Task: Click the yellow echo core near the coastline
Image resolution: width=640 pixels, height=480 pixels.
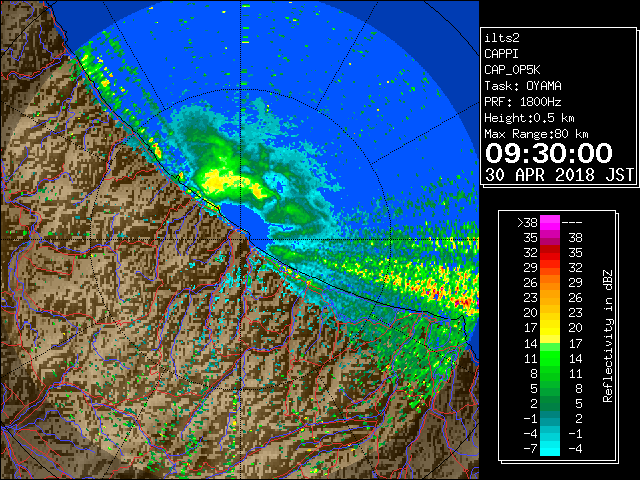Action: tap(216, 182)
